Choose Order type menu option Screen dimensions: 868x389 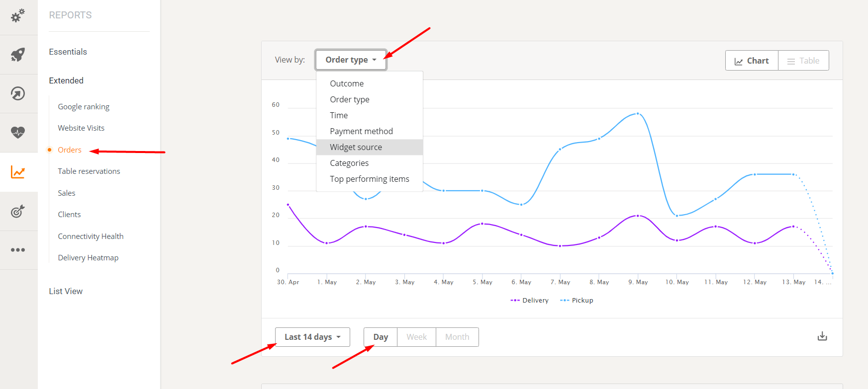[370, 99]
